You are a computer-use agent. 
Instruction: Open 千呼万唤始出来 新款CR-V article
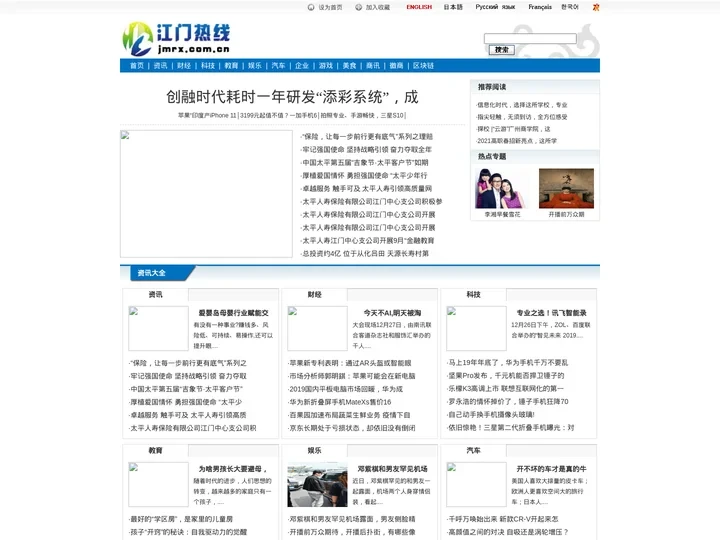click(x=502, y=519)
